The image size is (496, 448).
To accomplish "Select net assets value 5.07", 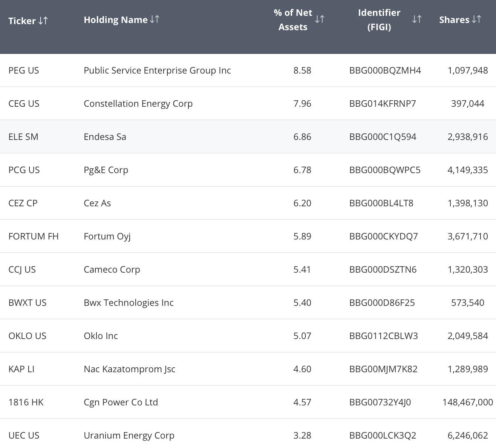I will click(302, 336).
